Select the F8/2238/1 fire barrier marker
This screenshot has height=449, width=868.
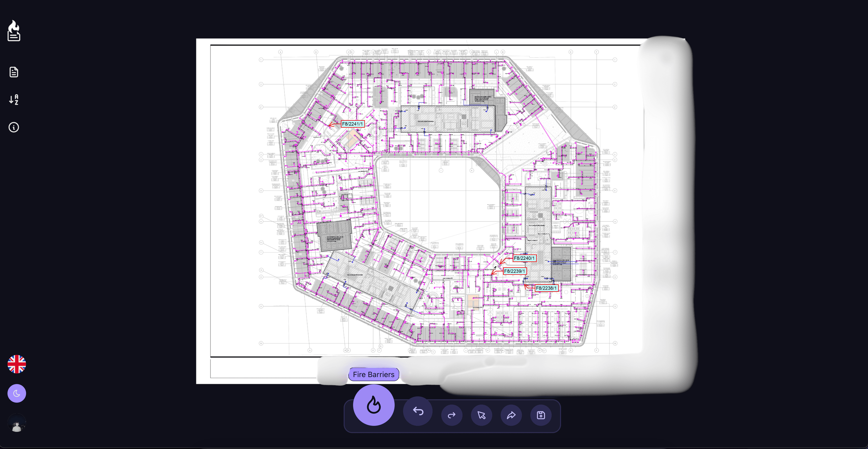pyautogui.click(x=547, y=288)
